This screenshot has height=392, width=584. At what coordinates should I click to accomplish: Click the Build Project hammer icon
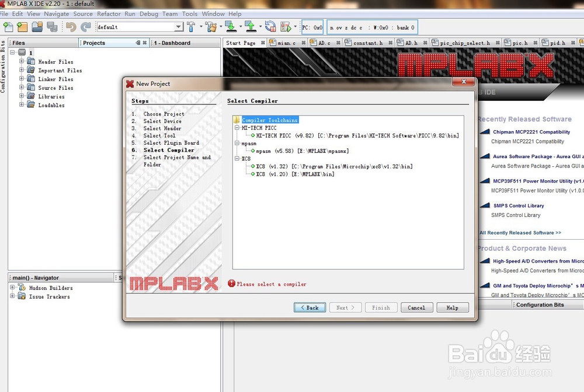point(191,27)
